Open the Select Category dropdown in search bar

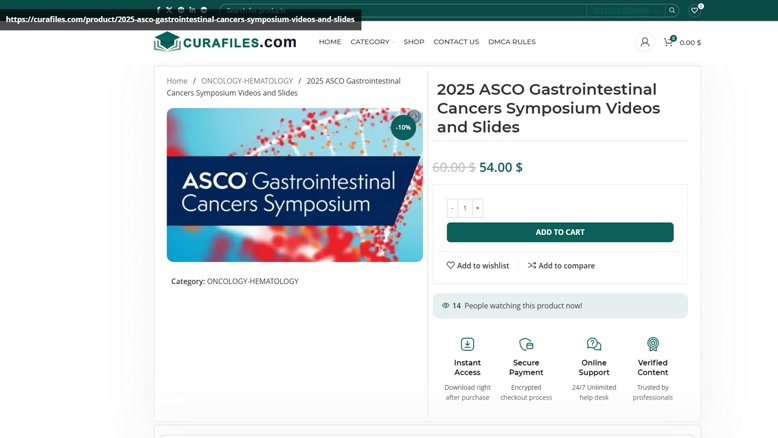coord(626,10)
